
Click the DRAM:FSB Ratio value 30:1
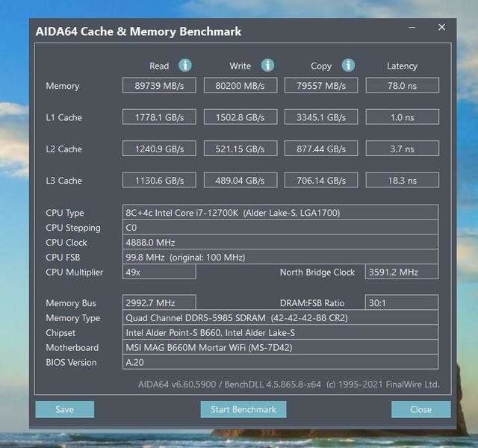(402, 302)
